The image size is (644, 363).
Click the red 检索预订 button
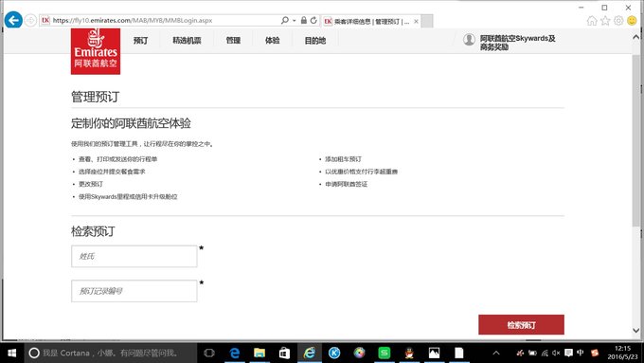coord(521,325)
